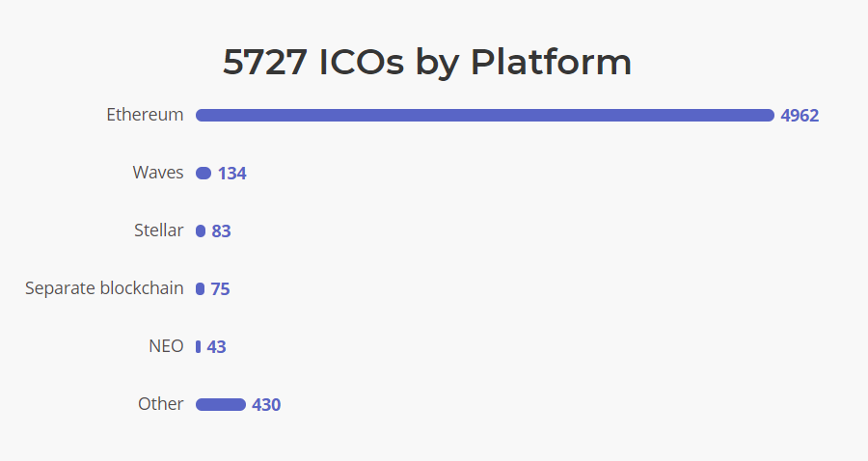Click the Other category label
The width and height of the screenshot is (868, 461).
(x=160, y=404)
